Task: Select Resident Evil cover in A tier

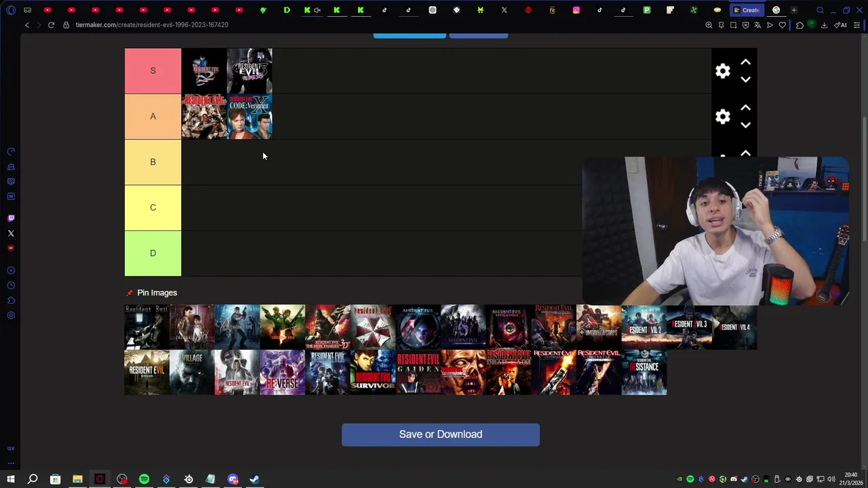Action: (204, 117)
